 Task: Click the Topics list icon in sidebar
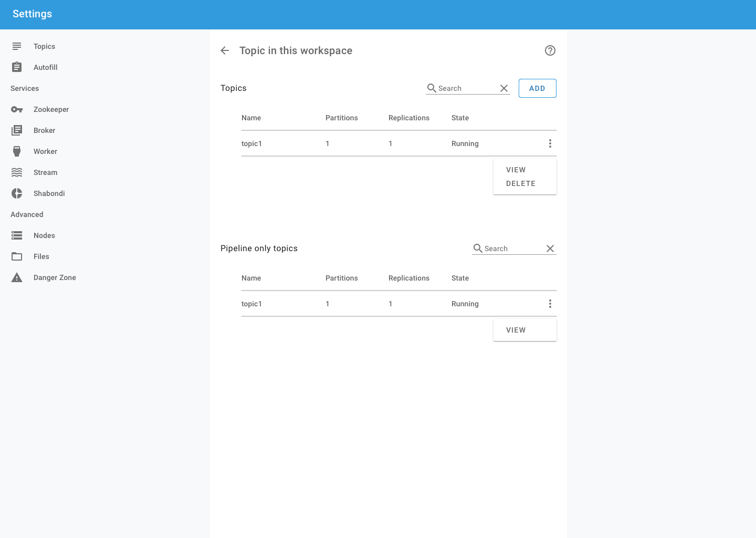[17, 46]
